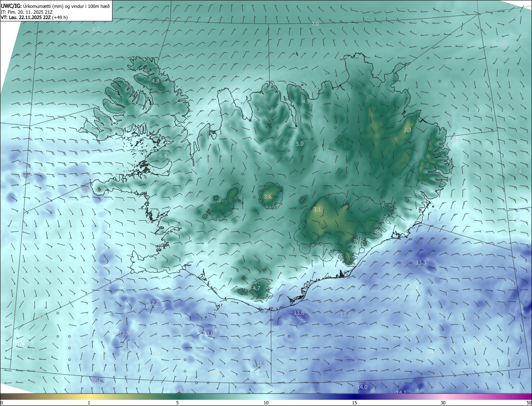Click the 7.4 value at the east edge
Viewport: 532px width, 406px height.
pyautogui.click(x=518, y=171)
